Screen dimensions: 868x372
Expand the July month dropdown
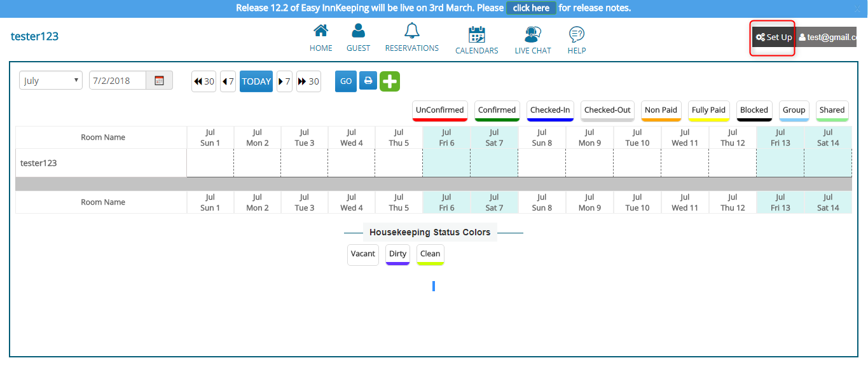click(x=51, y=80)
